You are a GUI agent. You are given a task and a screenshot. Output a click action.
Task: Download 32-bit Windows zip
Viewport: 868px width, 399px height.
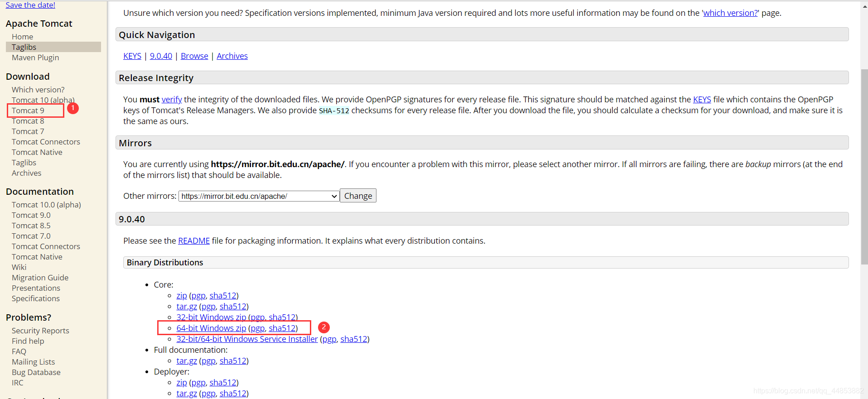211,317
